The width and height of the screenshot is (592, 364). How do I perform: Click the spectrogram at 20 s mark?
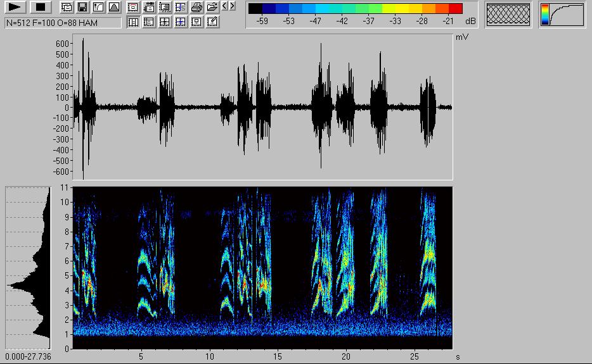coord(346,267)
